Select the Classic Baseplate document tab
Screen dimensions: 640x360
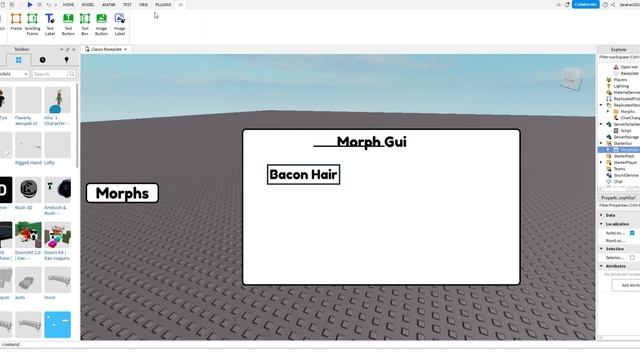pos(106,49)
